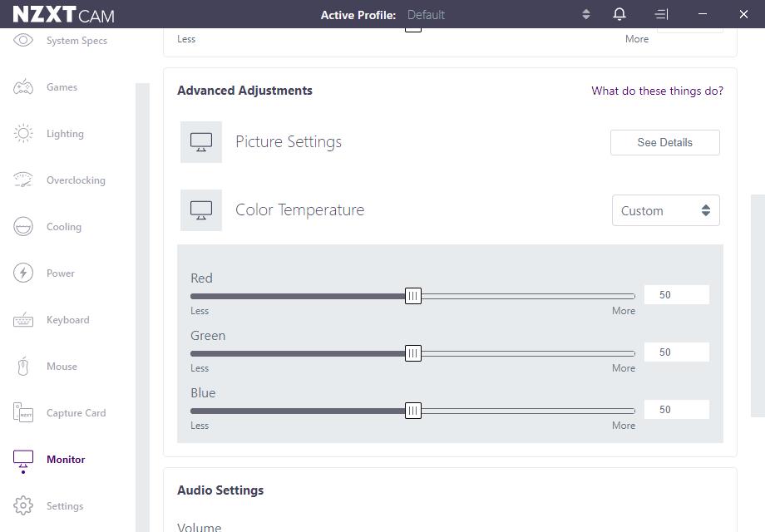
Task: Click the Active Profile up-down arrows
Action: click(585, 14)
